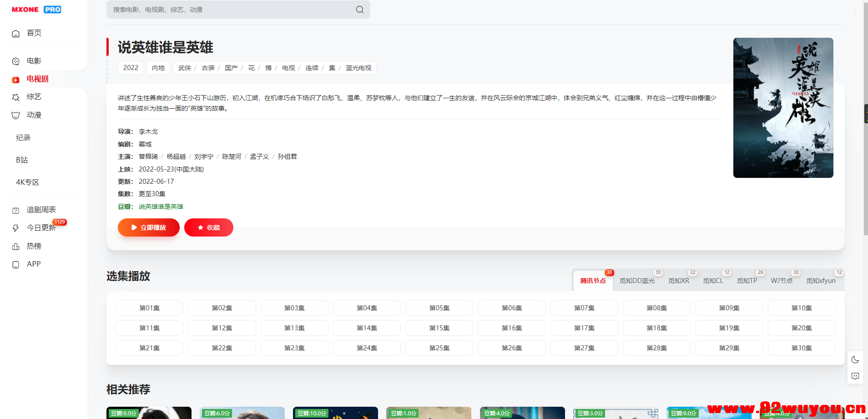Screen dimensions: 868x419
Task: Select the 动漫 anime sidebar icon
Action: (15, 115)
